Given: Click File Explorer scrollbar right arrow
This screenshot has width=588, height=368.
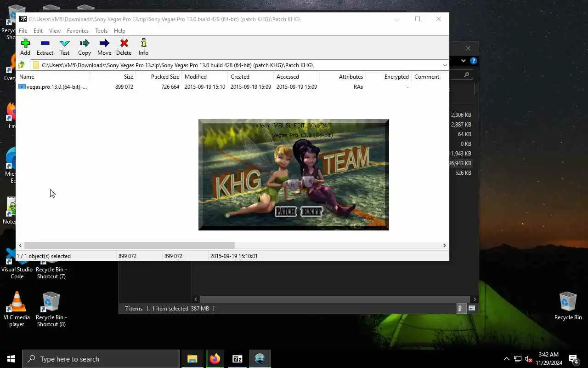Looking at the screenshot, I should pyautogui.click(x=475, y=299).
